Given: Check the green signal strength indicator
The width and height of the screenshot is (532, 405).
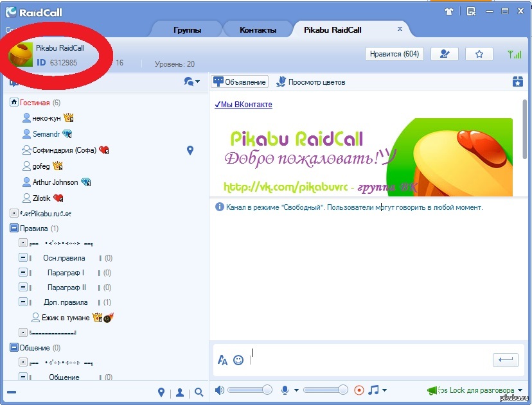Looking at the screenshot, I should point(515,54).
